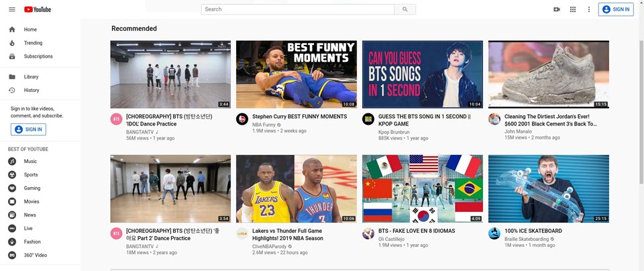Screen dimensions: 644x271
Task: Go to Subscriptions in sidebar
Action: 40,56
